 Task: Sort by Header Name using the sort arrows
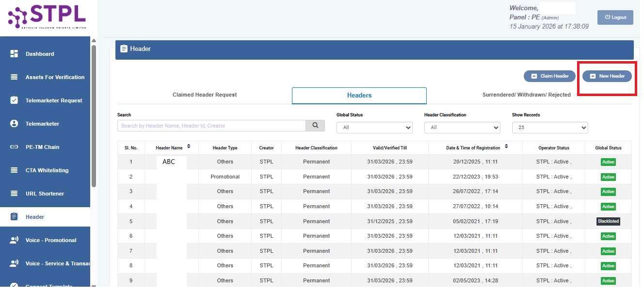point(189,147)
